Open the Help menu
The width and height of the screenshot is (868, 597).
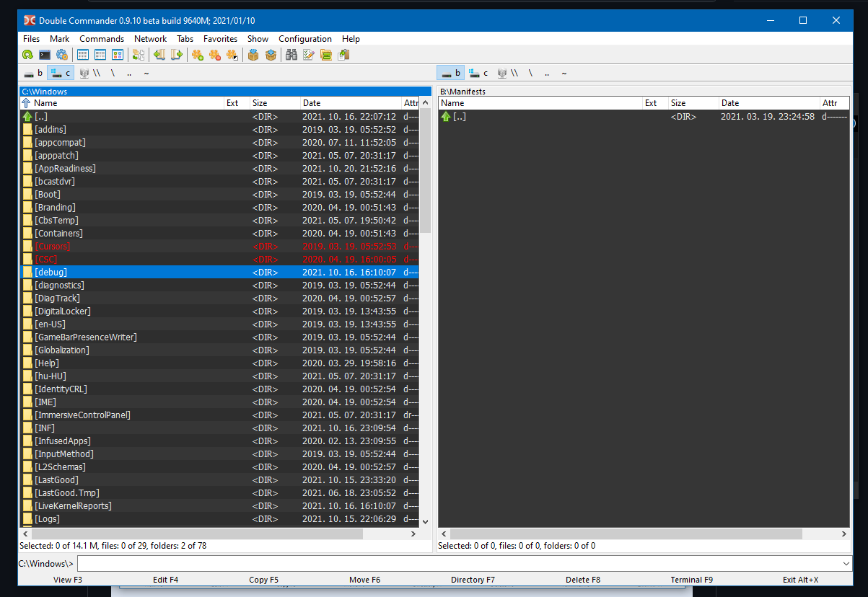click(x=351, y=39)
